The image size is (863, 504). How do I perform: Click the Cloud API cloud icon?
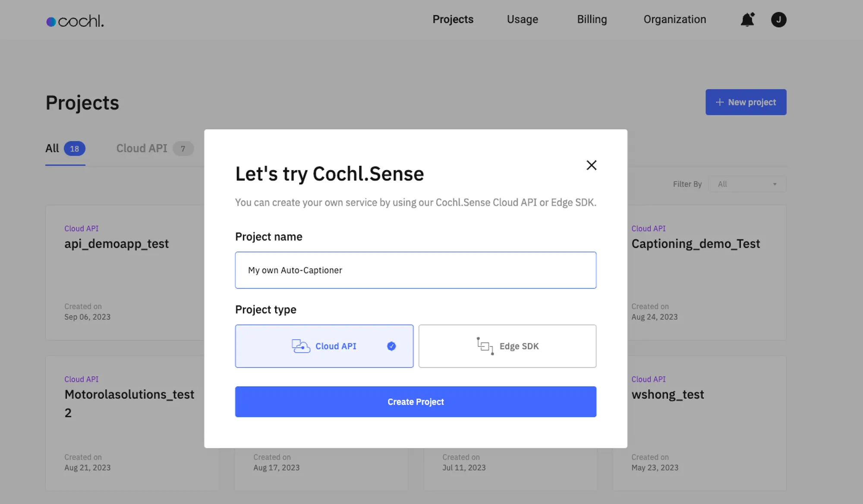301,346
